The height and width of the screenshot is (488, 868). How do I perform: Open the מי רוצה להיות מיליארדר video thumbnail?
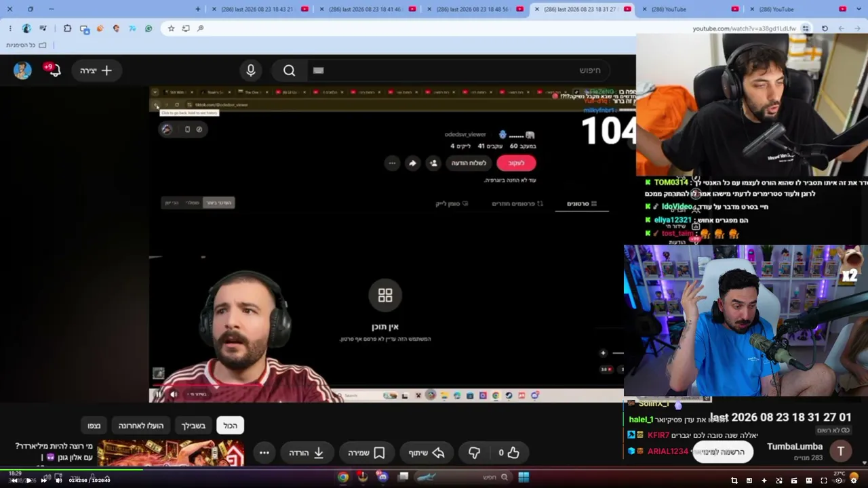171,453
